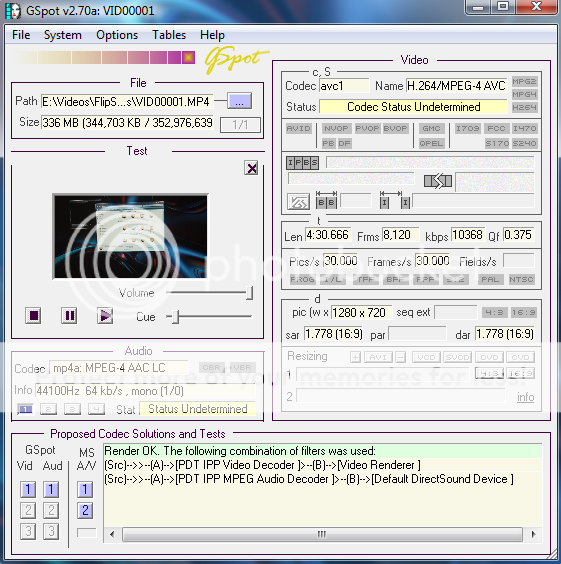This screenshot has width=561, height=564.
Task: Open the Options menu
Action: click(117, 35)
